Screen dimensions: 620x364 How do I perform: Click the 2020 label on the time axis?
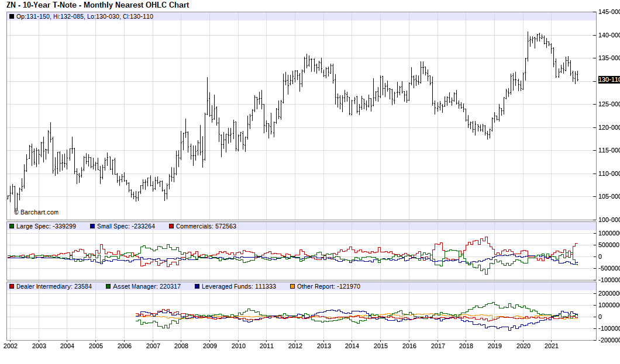[522, 346]
